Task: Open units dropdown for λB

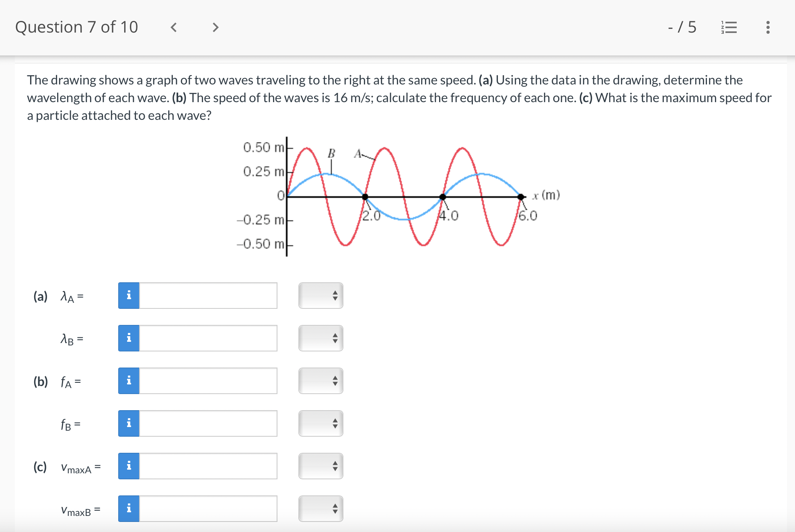Action: pyautogui.click(x=321, y=338)
